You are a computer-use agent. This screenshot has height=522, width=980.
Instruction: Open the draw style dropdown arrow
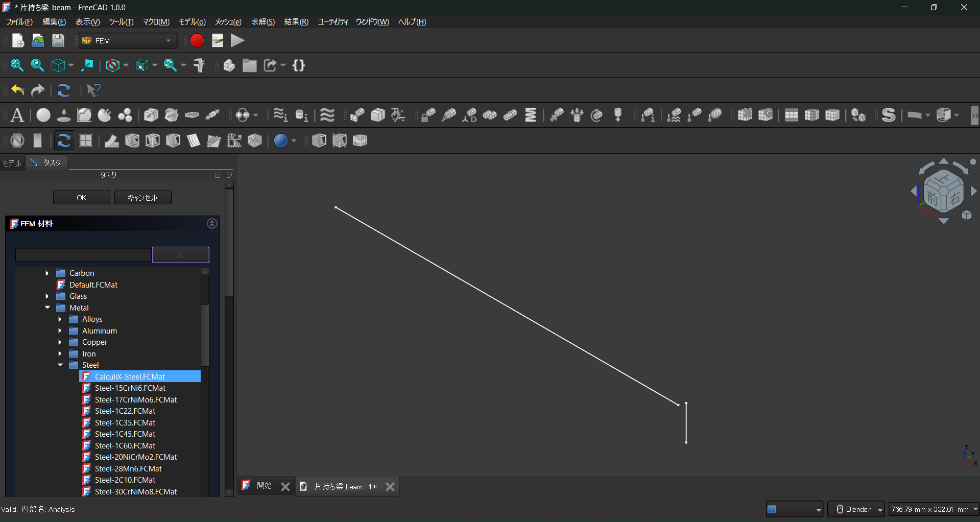click(126, 65)
